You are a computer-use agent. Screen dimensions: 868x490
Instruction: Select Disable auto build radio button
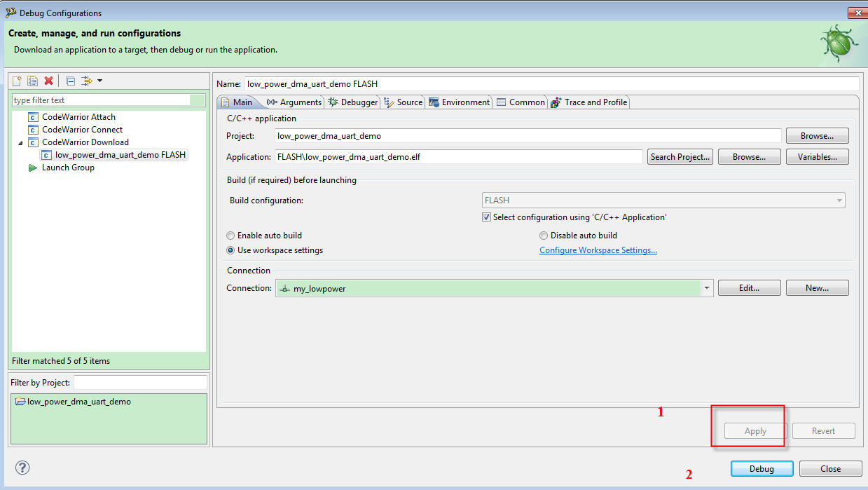point(544,236)
